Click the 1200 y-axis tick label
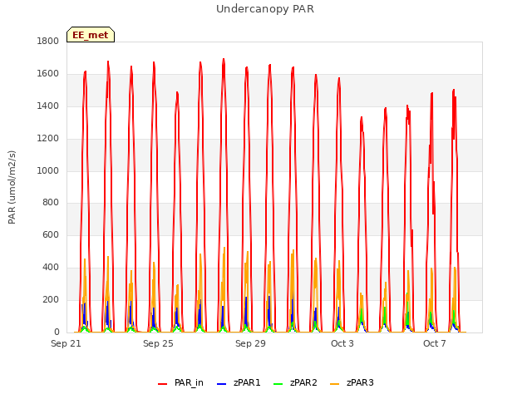This screenshot has height=399, width=532. click(x=48, y=139)
